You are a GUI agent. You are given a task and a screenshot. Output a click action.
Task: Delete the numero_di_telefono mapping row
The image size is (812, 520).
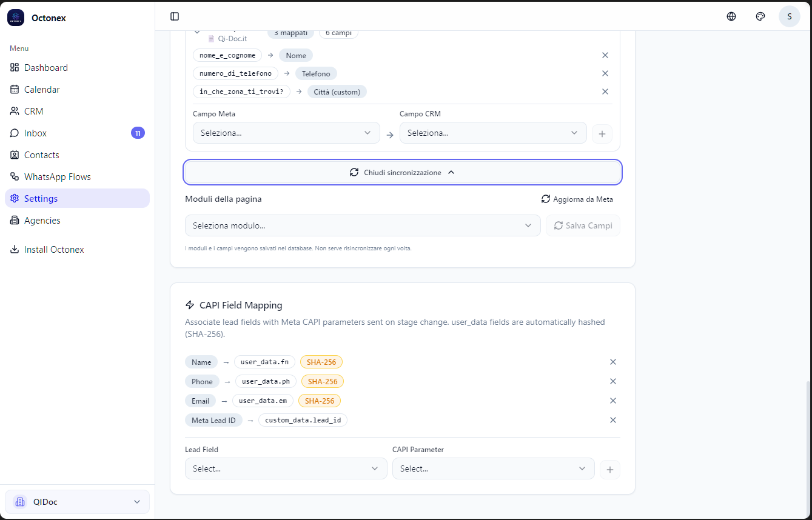pos(605,73)
